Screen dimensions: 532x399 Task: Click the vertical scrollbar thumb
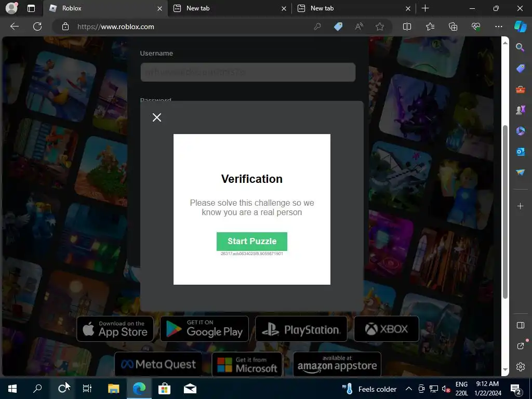click(x=505, y=212)
